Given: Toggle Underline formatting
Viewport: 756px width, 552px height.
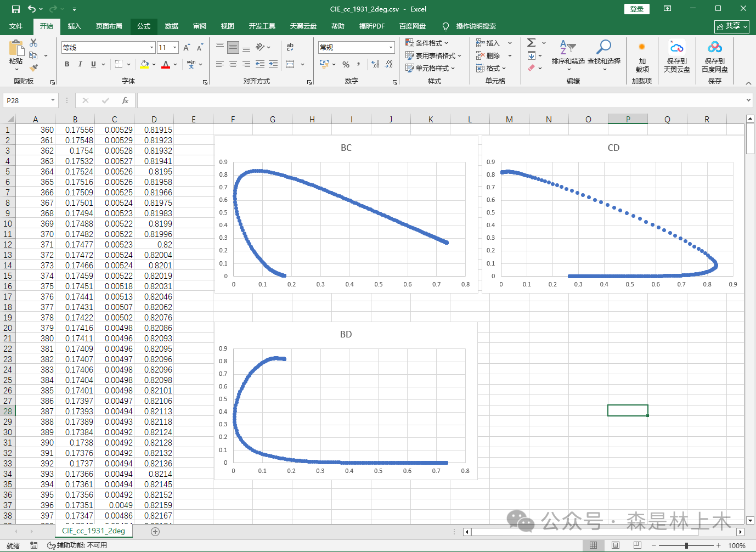Looking at the screenshot, I should point(93,64).
